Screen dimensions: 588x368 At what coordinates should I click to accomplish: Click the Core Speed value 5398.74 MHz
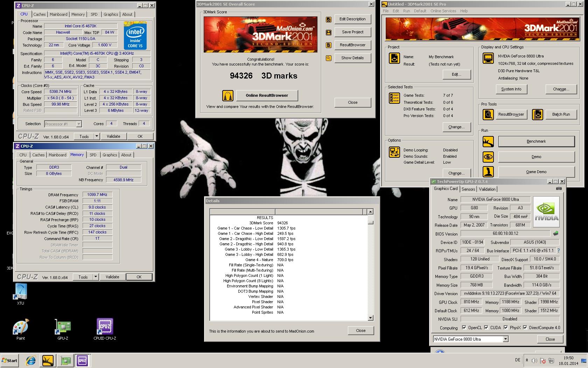pos(60,91)
